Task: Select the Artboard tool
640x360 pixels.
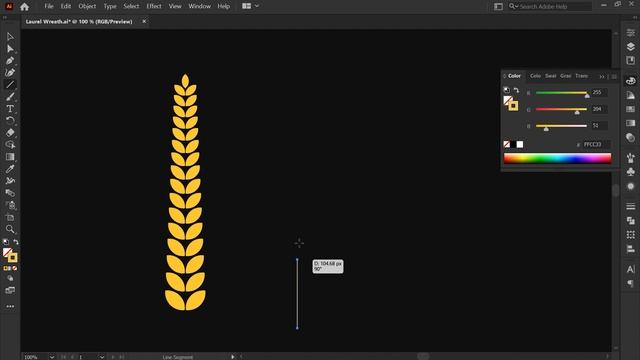Action: coord(10,217)
